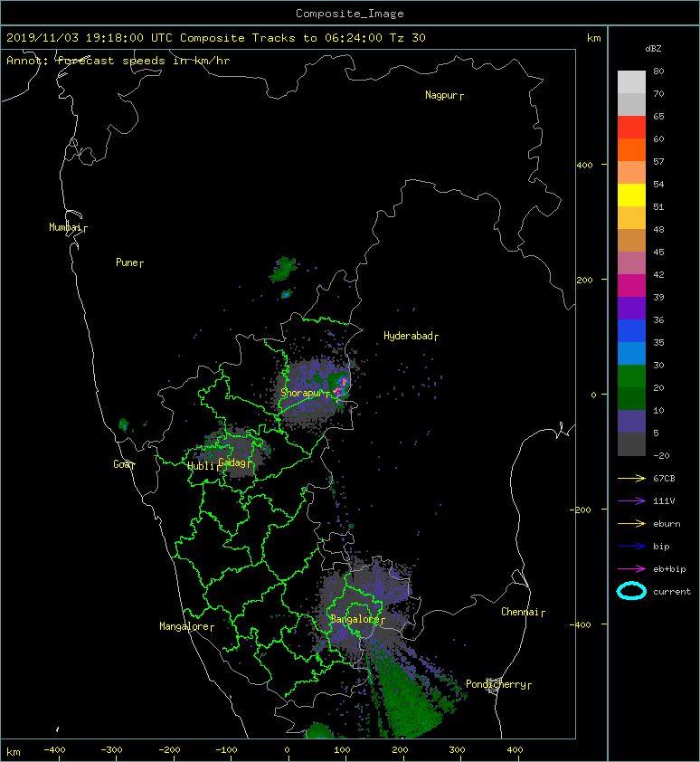Click the 'eburn' legend text
This screenshot has height=762, width=700.
[667, 524]
